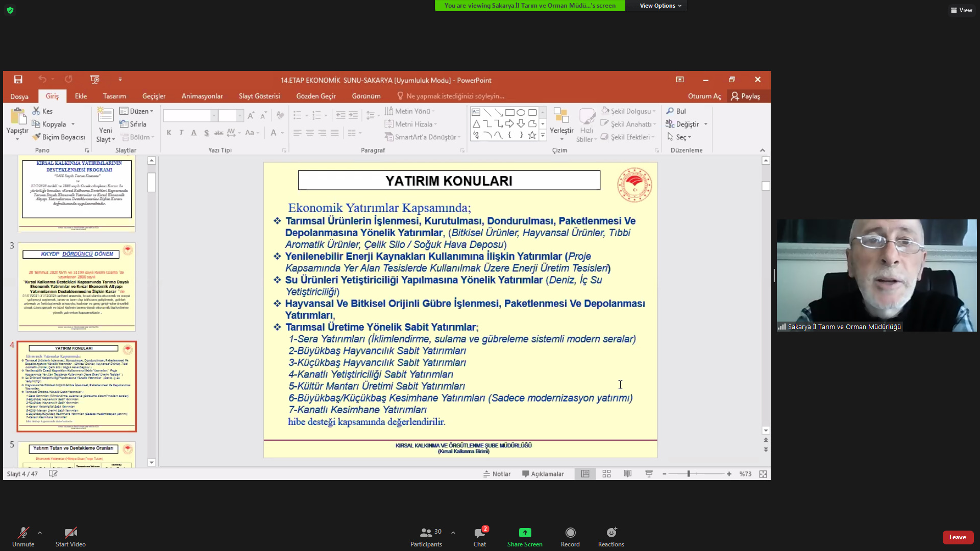Viewport: 980px width, 551px height.
Task: Open Slide Sorter view icon
Action: click(x=606, y=474)
